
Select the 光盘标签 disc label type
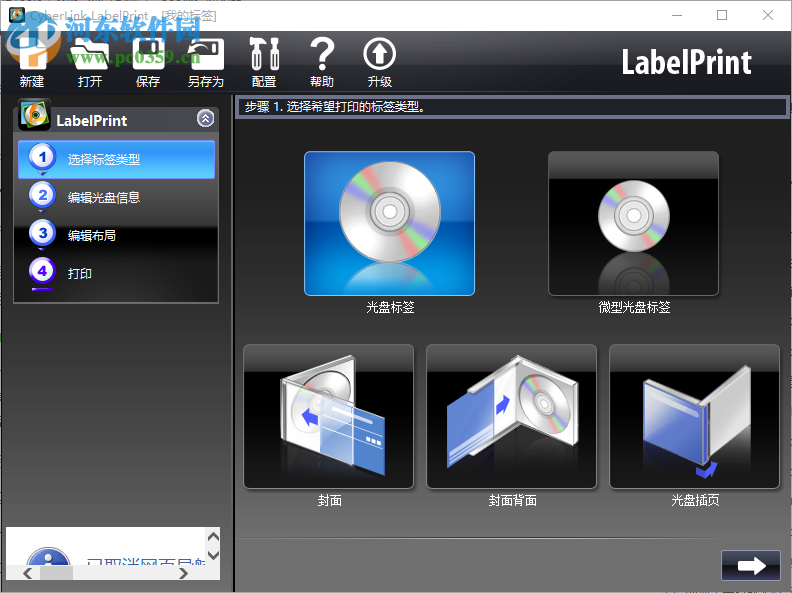pyautogui.click(x=389, y=223)
